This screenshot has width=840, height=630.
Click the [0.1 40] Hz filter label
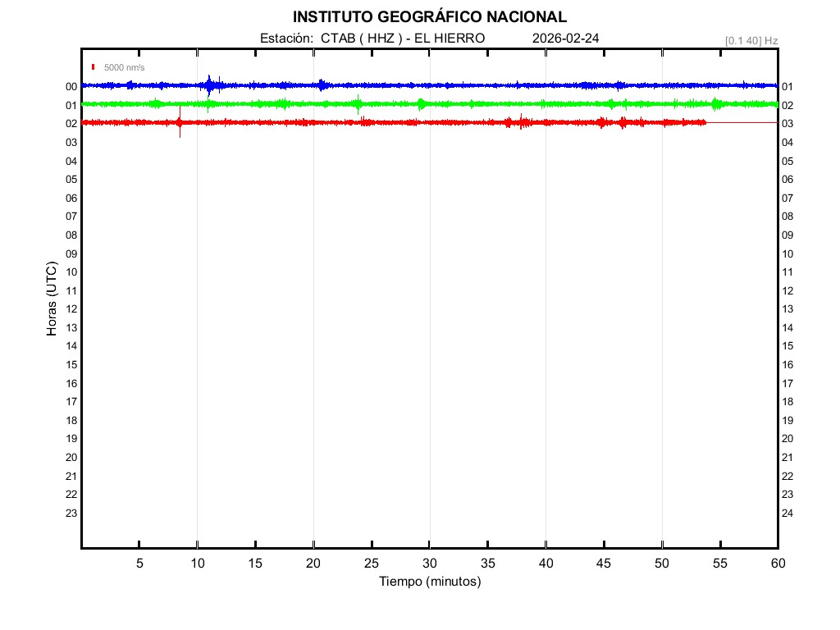751,40
